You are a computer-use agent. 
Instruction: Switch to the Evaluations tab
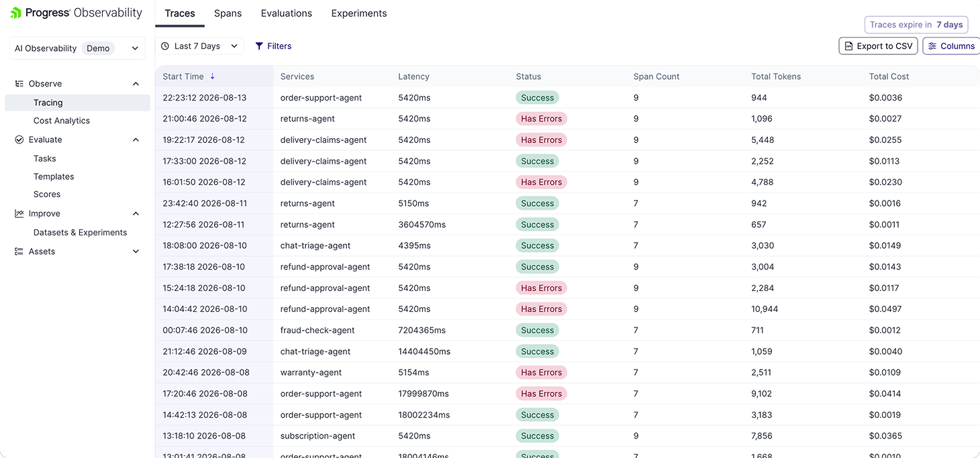coord(287,13)
